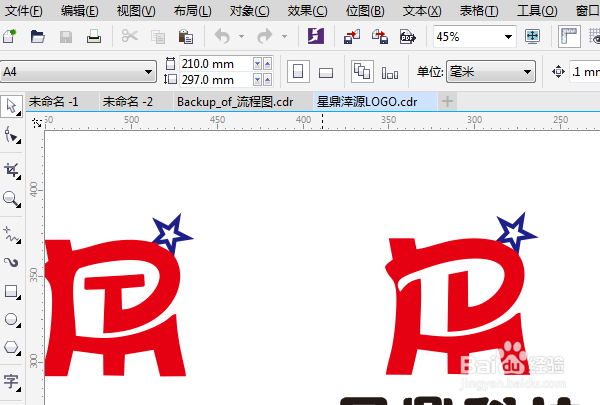Set landscape page orientation
600x405 pixels.
tap(326, 72)
